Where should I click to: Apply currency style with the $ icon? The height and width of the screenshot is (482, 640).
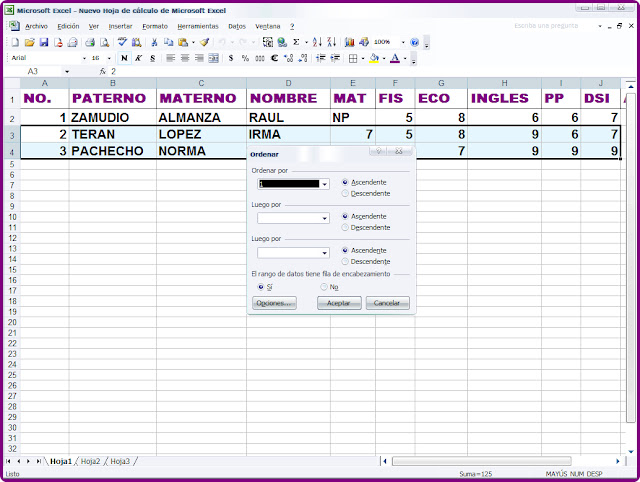[x=231, y=58]
